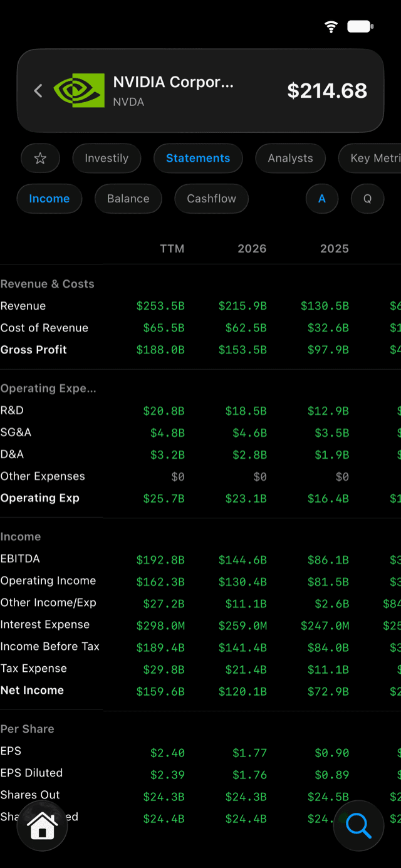Tap TTM revenue value $253.5B
Viewport: 401px width, 868px height.
pos(160,306)
